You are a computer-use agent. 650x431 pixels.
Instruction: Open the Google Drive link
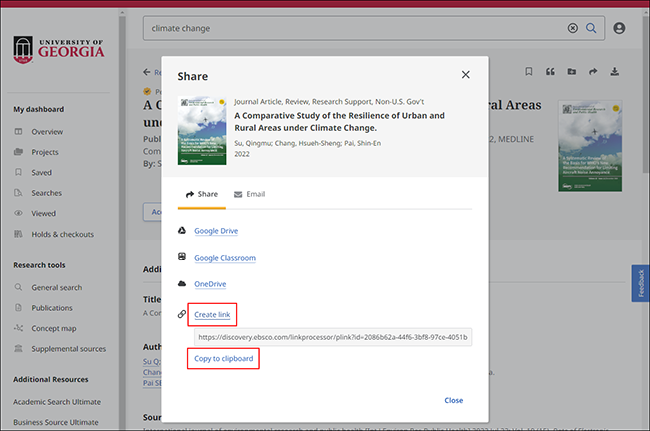216,231
